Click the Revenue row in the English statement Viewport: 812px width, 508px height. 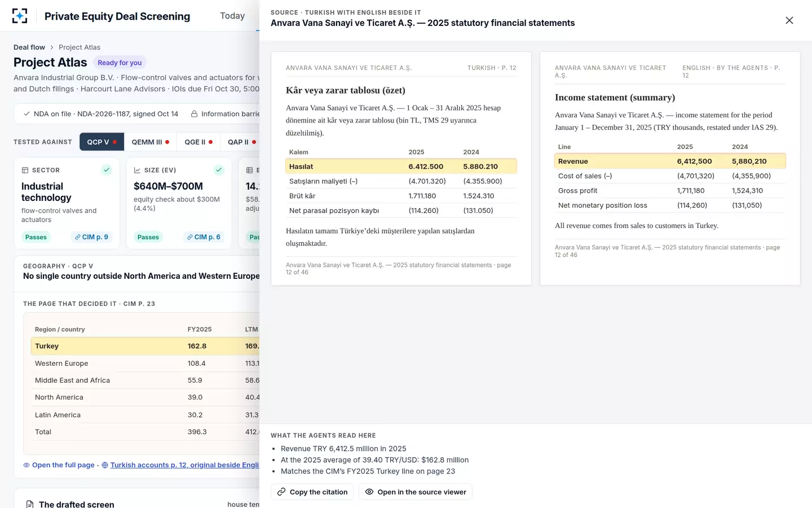(670, 161)
